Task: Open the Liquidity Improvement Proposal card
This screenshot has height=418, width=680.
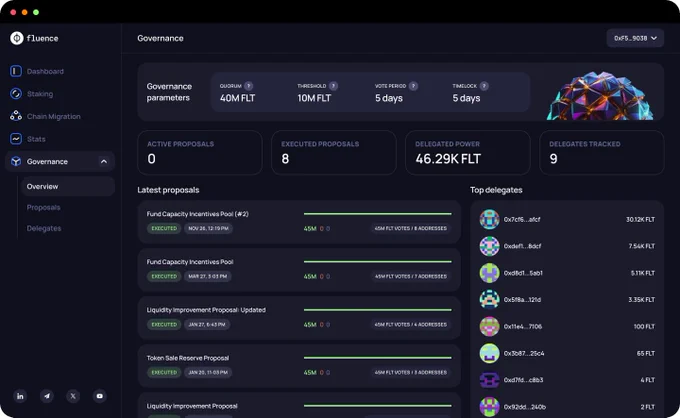Action: pos(299,405)
